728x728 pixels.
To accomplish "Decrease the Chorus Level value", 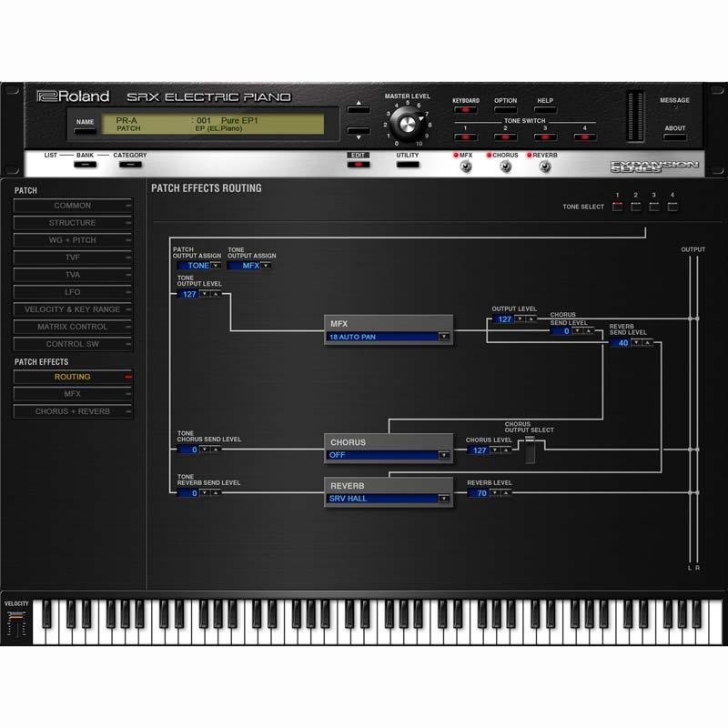I will point(495,450).
